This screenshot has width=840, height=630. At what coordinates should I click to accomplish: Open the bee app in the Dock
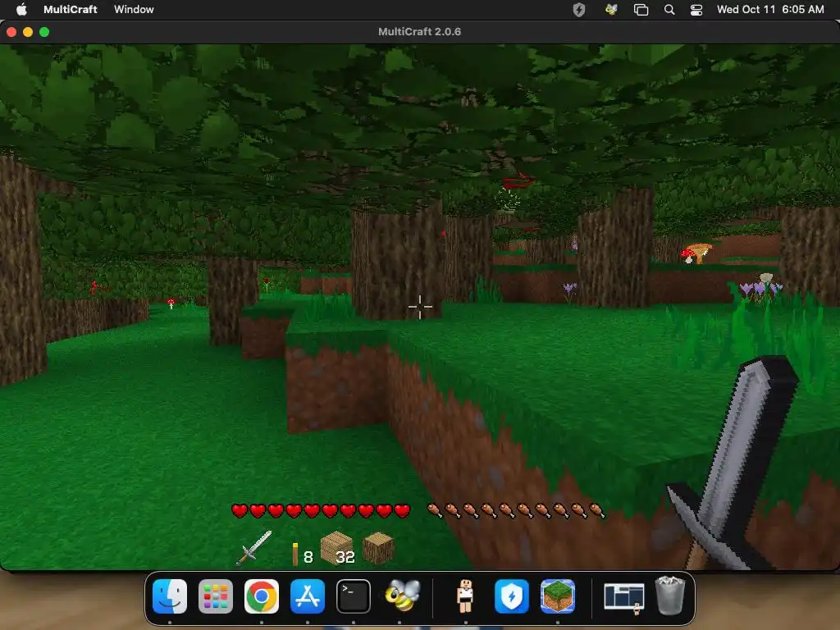click(x=402, y=596)
